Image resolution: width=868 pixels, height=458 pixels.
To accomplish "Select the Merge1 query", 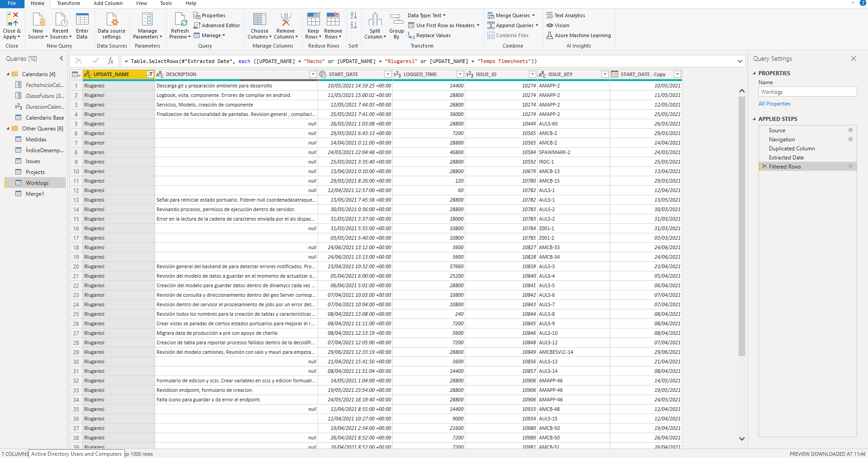I will tap(35, 193).
